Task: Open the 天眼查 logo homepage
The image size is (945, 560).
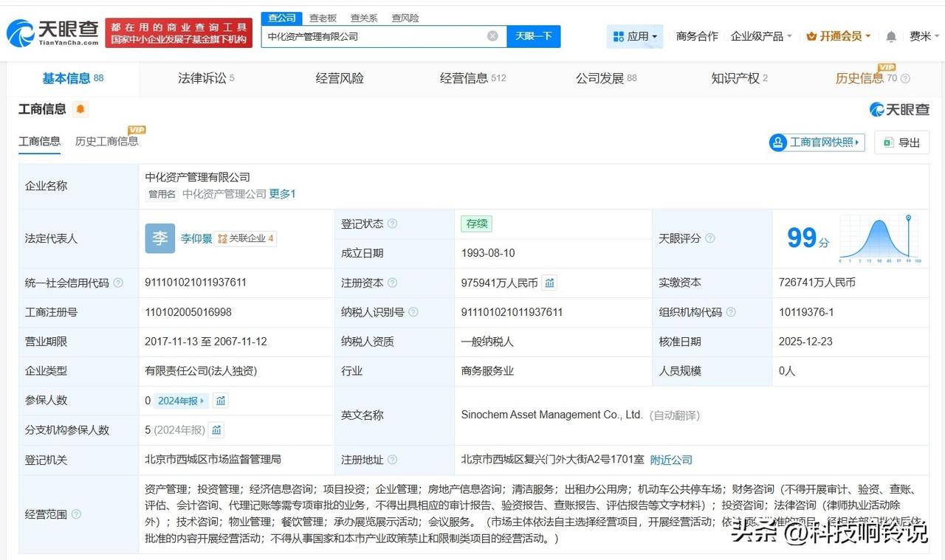Action: pos(52,32)
